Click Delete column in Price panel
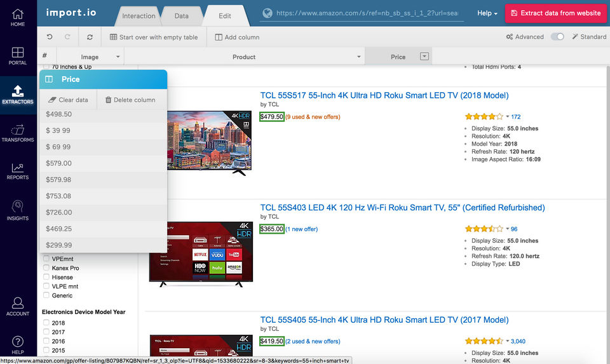Screen dimensions: 610x364 [x=130, y=100]
